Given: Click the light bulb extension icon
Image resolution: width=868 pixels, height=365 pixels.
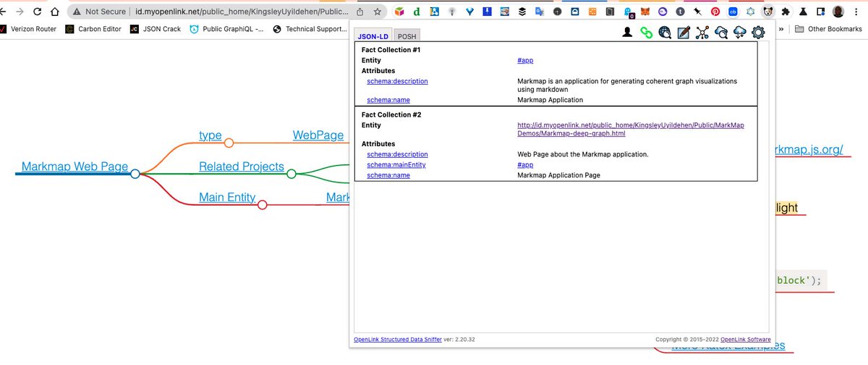Looking at the screenshot, I should (x=452, y=12).
